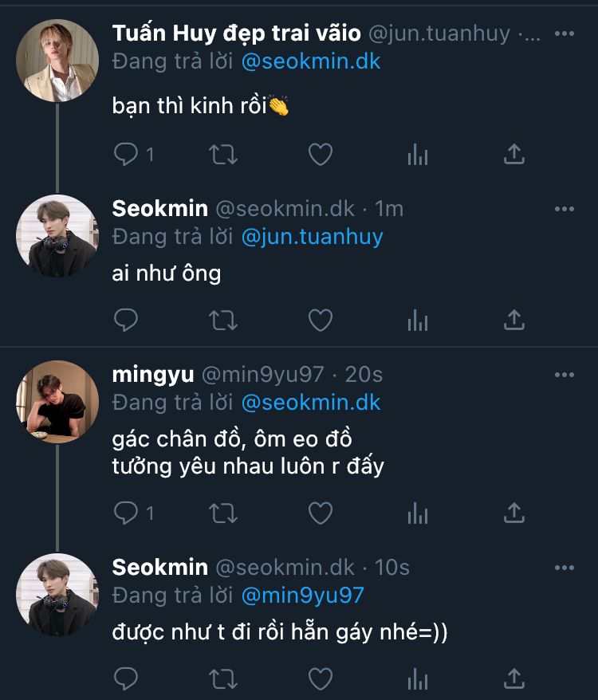Open more options on Tuấn Huy's tweet

tap(564, 34)
